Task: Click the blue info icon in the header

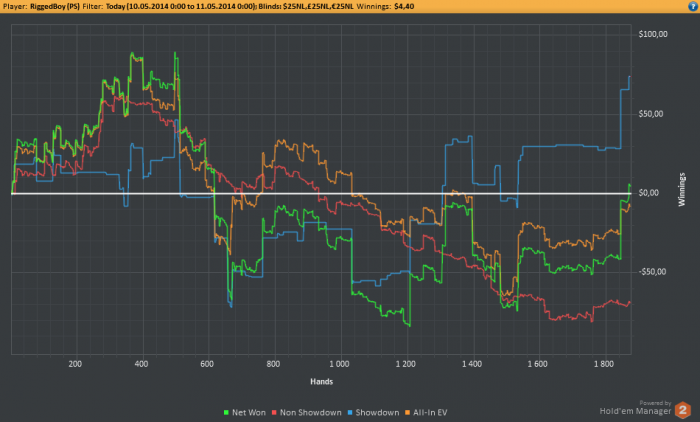Action: (693, 6)
